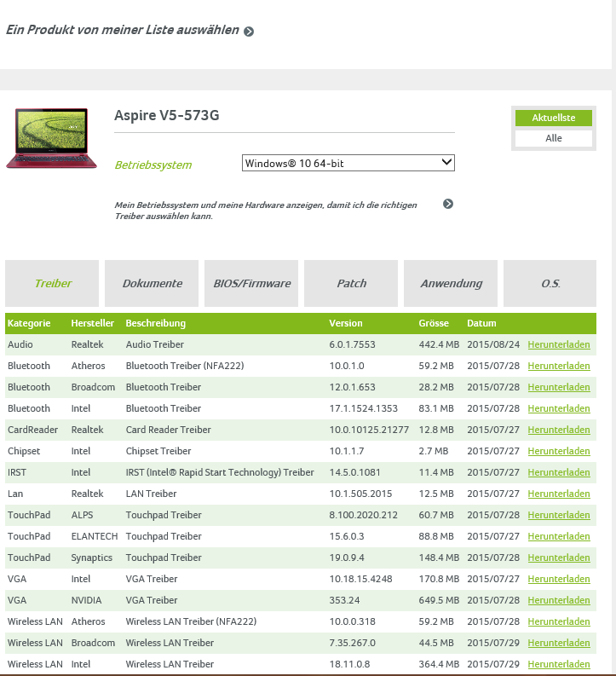The height and width of the screenshot is (676, 616).
Task: Download the ALPS Touchpad Treiber
Action: click(x=559, y=515)
